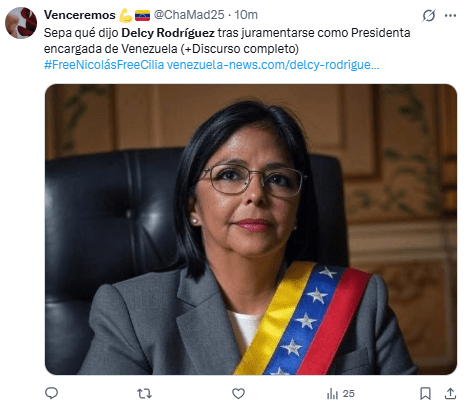The width and height of the screenshot is (467, 409).
Task: Click the Venezuelan flag emoji beside the name
Action: [142, 15]
